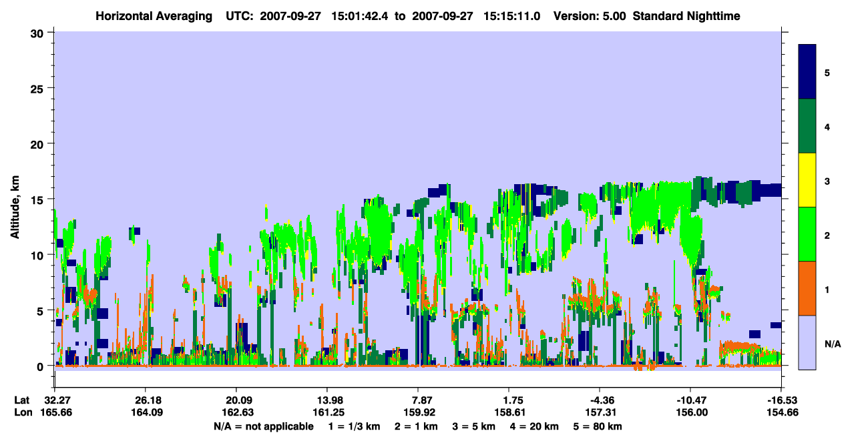Click the 'Lat' row label
This screenshot has width=868, height=445.
[x=21, y=400]
